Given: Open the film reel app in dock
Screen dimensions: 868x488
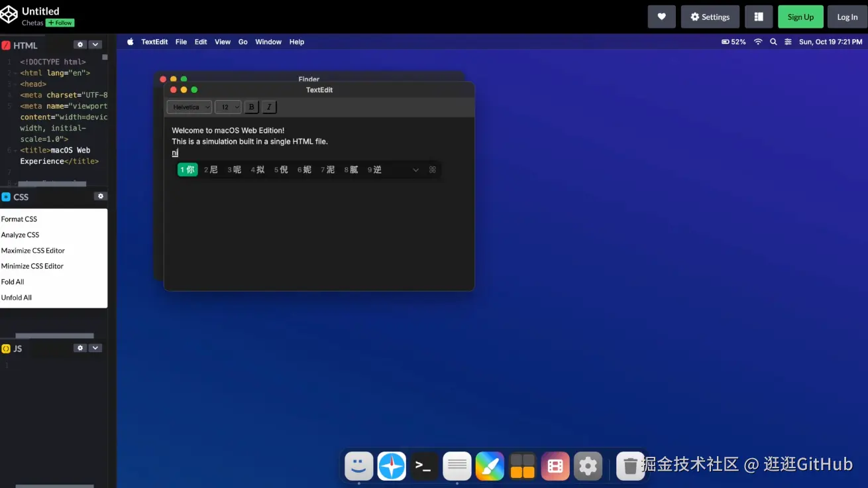Looking at the screenshot, I should [555, 466].
